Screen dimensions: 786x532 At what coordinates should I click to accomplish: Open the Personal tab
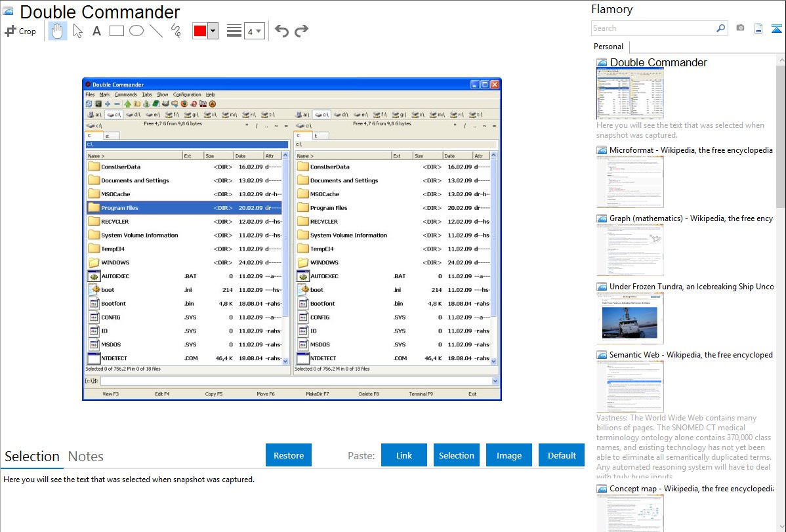[x=608, y=47]
